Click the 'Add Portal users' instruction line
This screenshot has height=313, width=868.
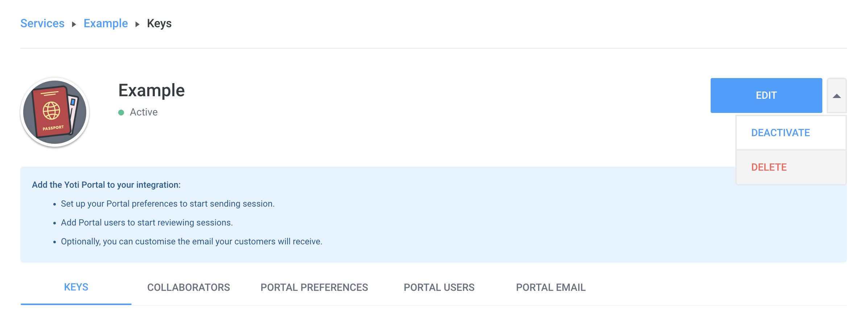tap(147, 223)
